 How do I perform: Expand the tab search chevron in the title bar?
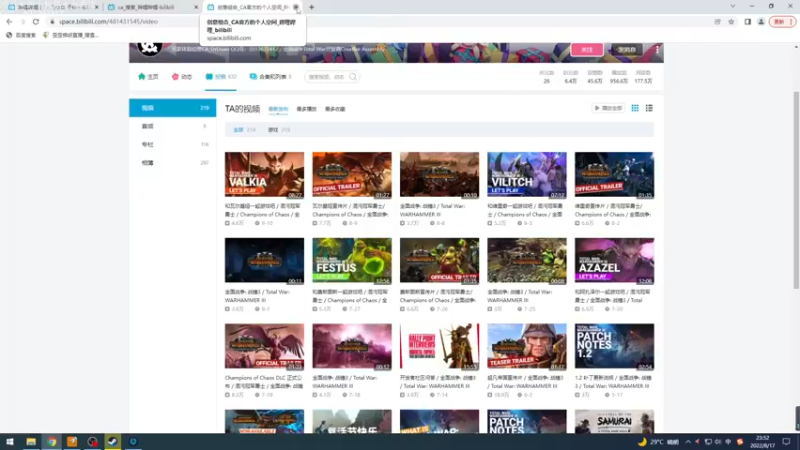point(733,6)
